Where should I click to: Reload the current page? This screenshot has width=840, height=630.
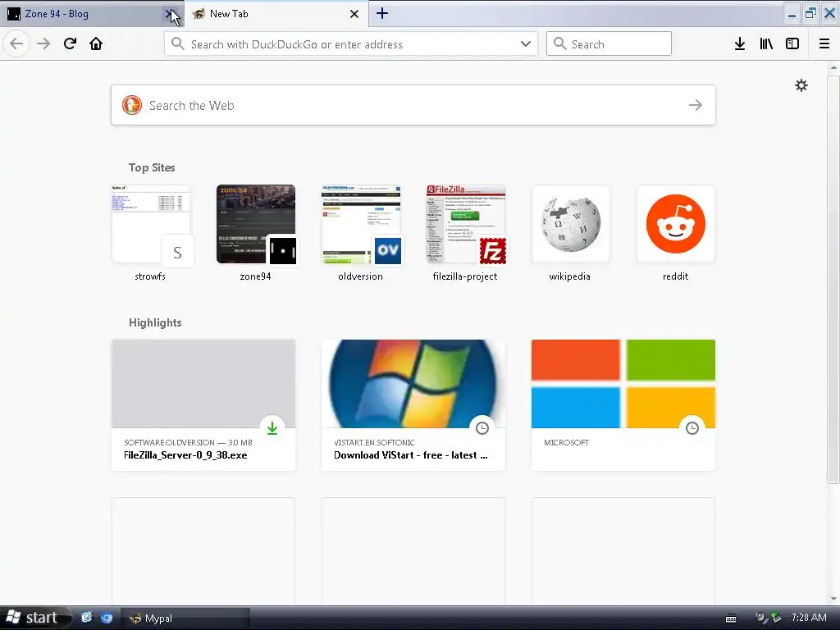(x=70, y=43)
